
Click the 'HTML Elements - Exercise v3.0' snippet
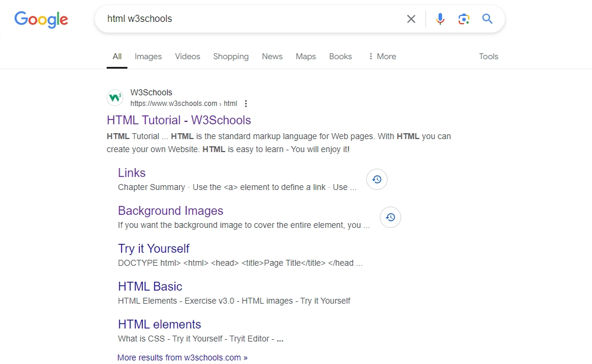[x=234, y=301]
